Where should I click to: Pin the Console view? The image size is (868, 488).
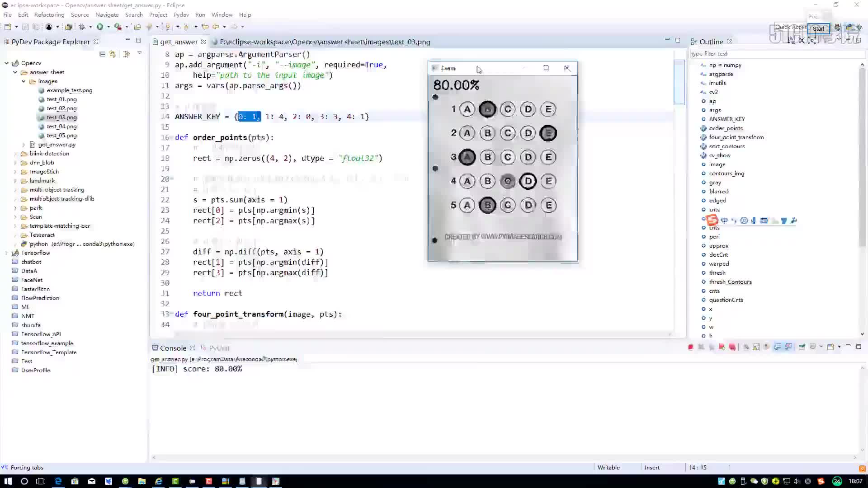[x=802, y=347]
